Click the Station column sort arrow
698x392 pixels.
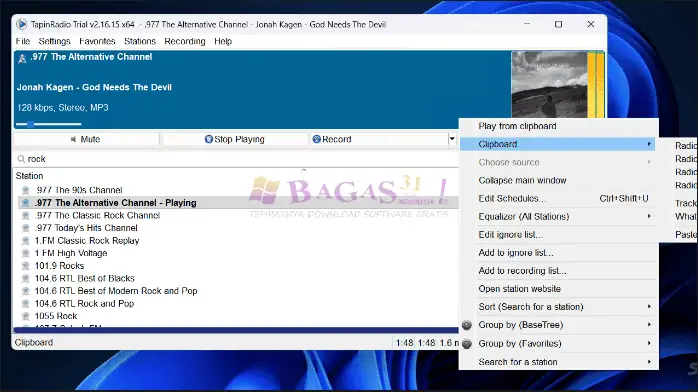click(x=304, y=170)
